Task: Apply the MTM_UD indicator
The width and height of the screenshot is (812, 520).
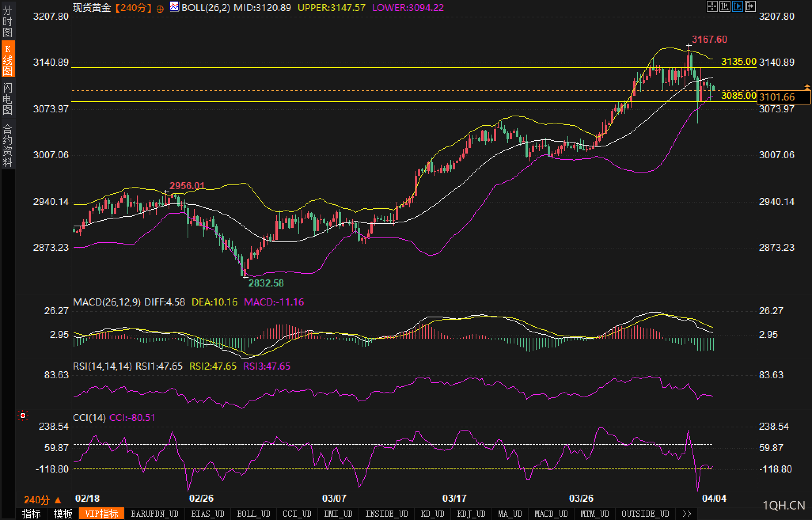Action: pos(594,514)
